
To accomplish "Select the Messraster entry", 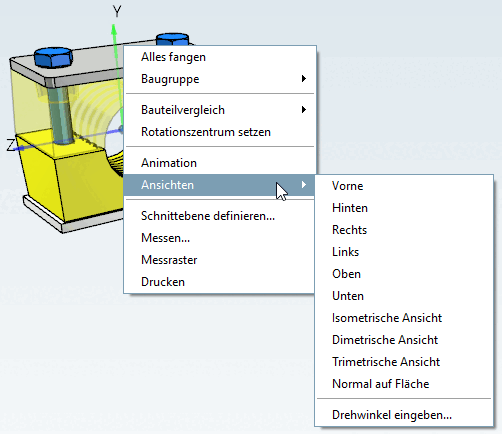I will tap(219, 260).
